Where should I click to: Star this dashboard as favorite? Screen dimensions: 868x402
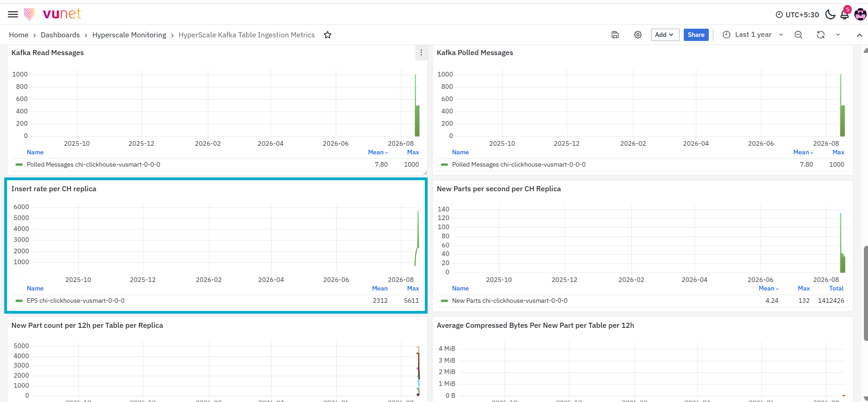click(328, 35)
